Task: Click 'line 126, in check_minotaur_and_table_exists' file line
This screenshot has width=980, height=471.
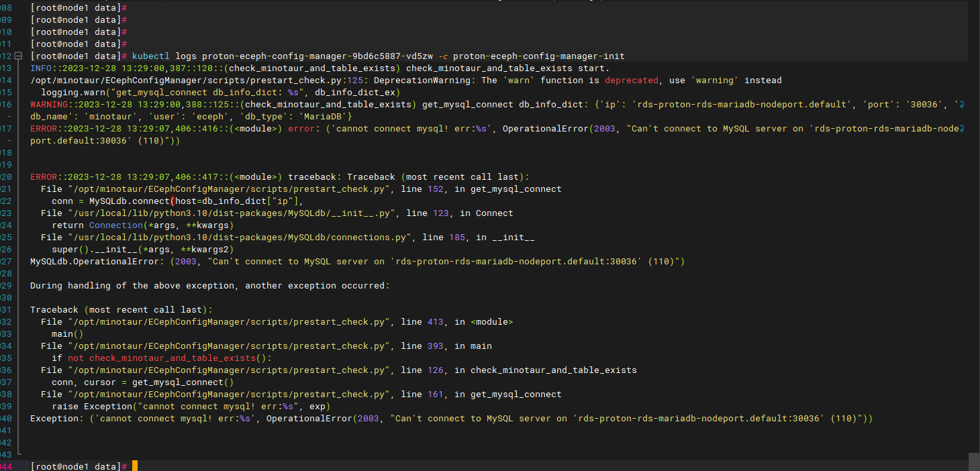Action: pos(339,370)
